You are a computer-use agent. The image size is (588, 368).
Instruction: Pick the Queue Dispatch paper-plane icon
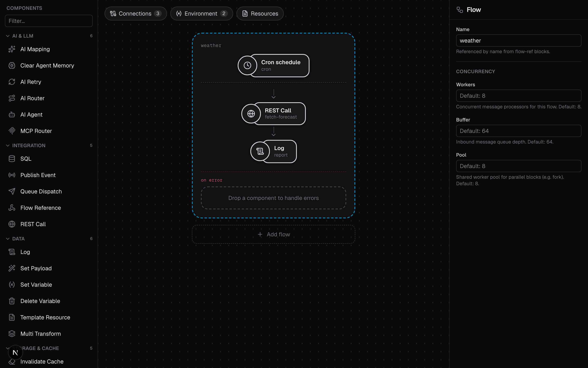[12, 191]
